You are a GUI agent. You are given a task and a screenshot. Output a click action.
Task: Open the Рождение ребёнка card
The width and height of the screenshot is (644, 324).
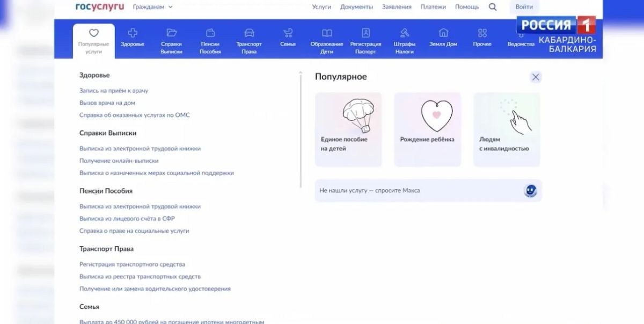click(427, 129)
